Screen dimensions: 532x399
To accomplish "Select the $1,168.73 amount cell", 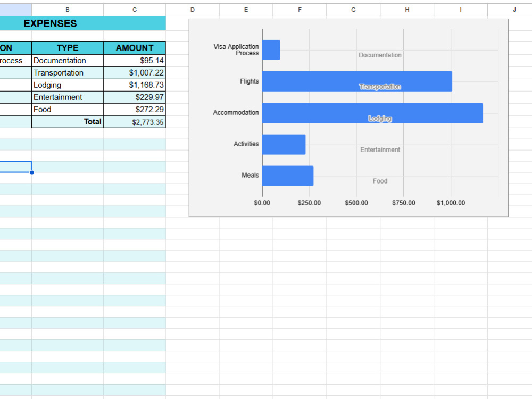I will tap(135, 85).
